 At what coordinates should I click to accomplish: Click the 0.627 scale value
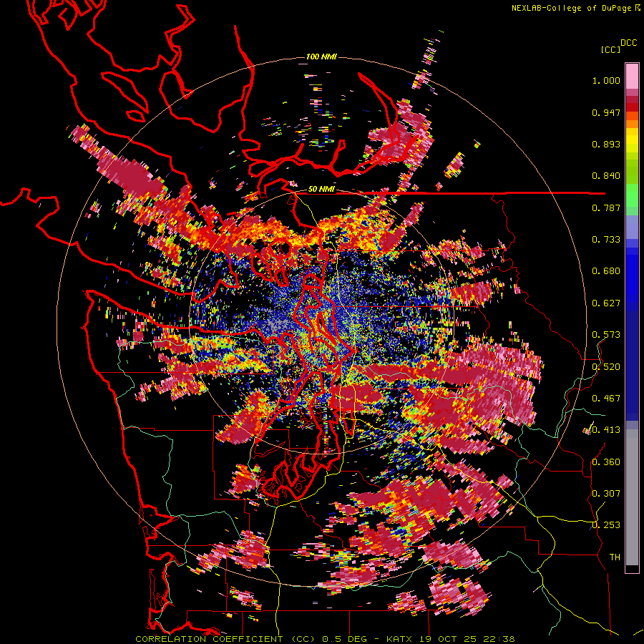click(x=606, y=303)
